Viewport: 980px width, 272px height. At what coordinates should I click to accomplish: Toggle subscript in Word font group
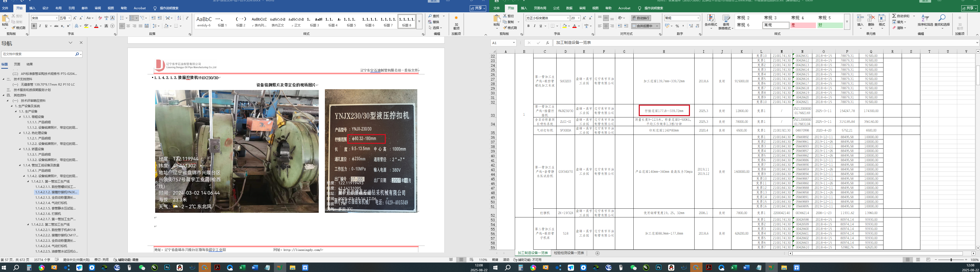click(62, 26)
